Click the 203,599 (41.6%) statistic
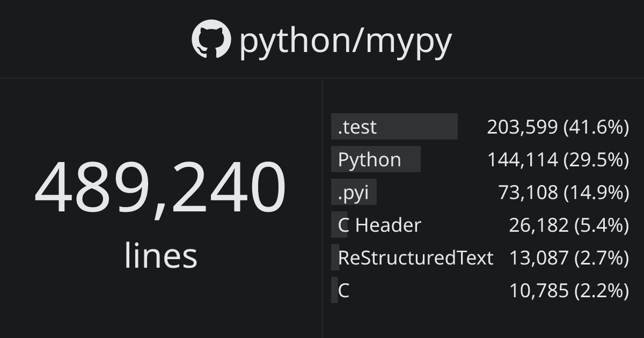644x338 pixels. pyautogui.click(x=558, y=127)
